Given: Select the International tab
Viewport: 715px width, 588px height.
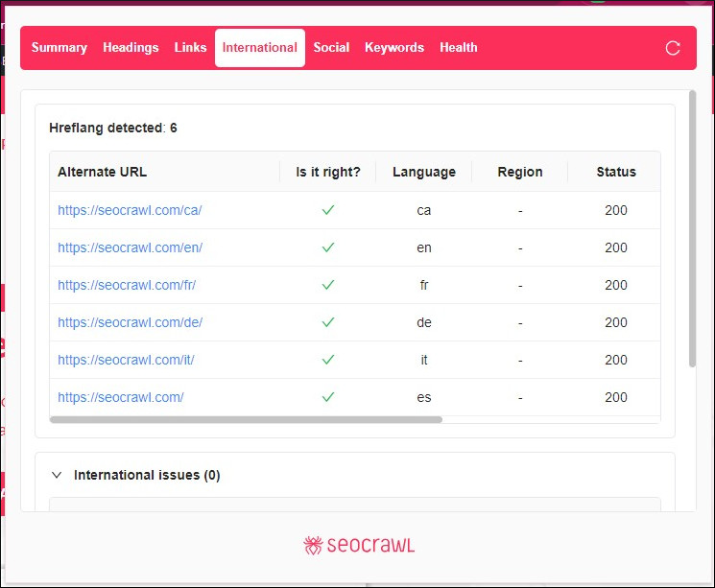Looking at the screenshot, I should (x=260, y=48).
